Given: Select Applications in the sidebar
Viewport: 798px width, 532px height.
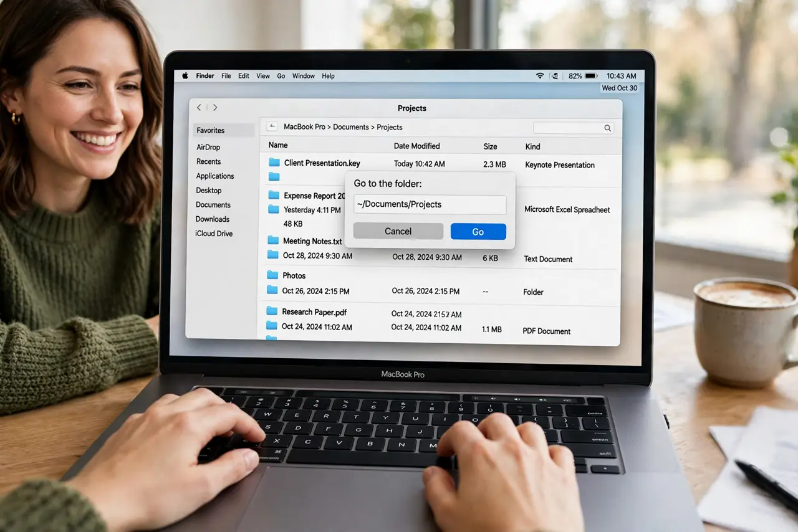Looking at the screenshot, I should (215, 176).
